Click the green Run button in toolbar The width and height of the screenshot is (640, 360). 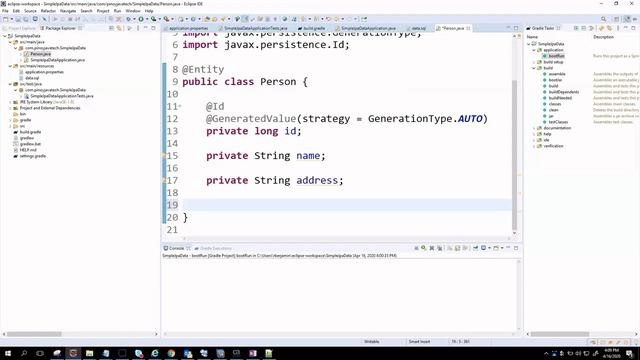(141, 19)
